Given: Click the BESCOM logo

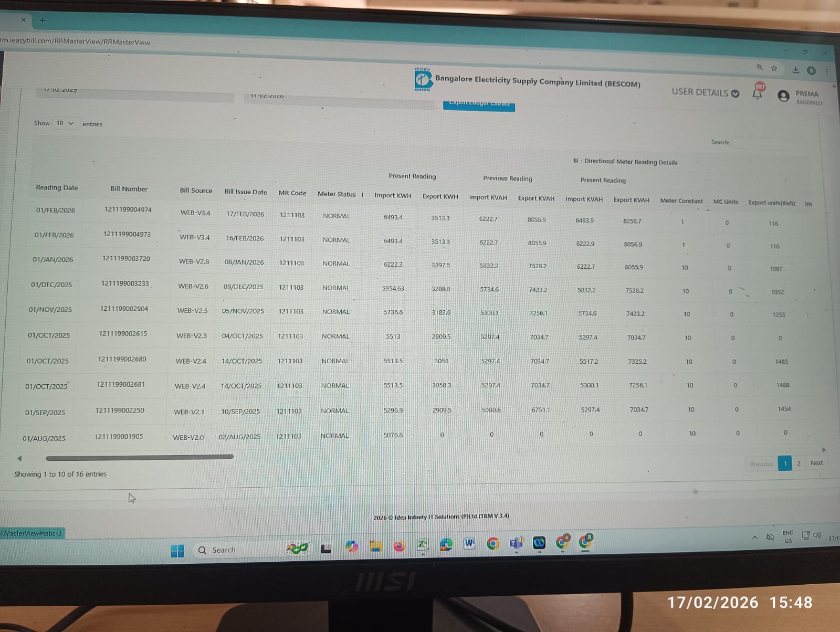Looking at the screenshot, I should point(423,79).
